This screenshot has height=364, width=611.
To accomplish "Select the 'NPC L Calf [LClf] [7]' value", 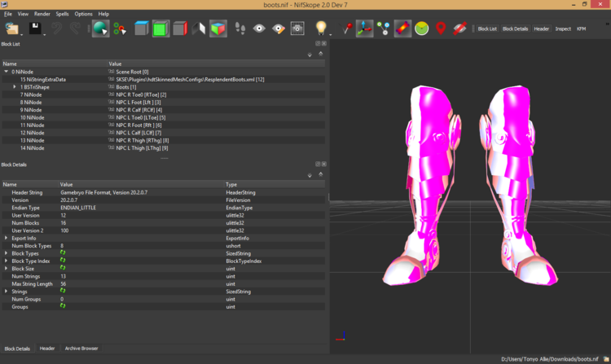I will tap(138, 133).
